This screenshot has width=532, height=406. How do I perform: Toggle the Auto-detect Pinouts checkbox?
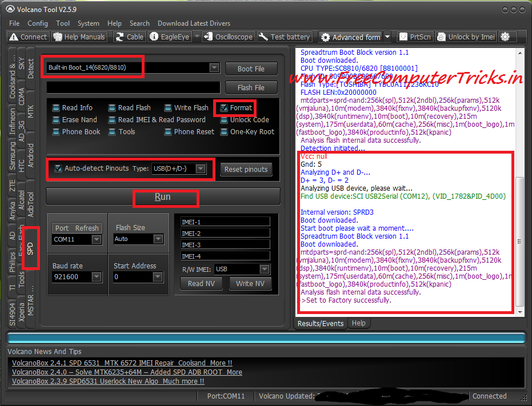pos(58,168)
